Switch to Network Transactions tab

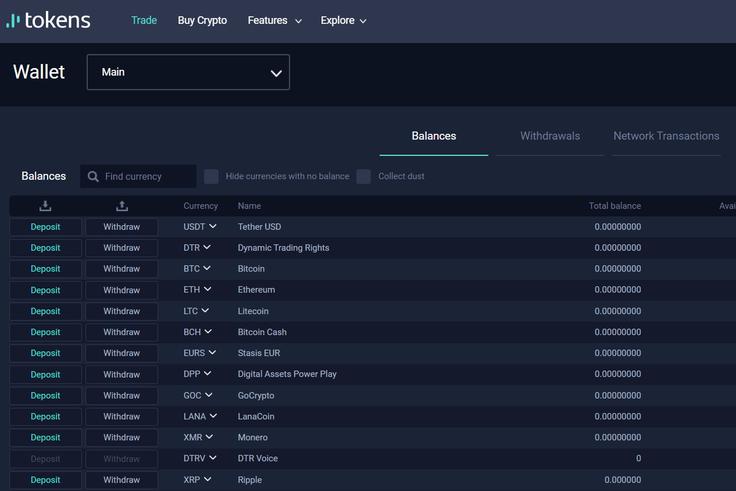pyautogui.click(x=666, y=136)
